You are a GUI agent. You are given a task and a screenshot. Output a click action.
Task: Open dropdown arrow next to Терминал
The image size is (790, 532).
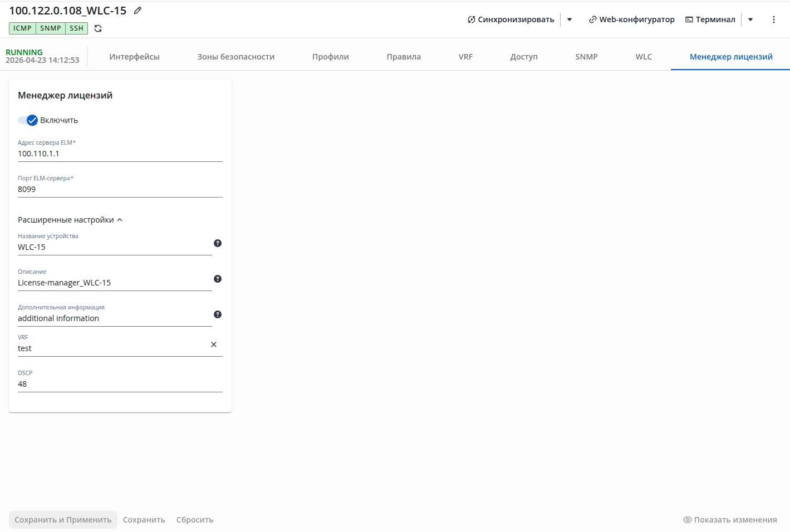[x=750, y=19]
